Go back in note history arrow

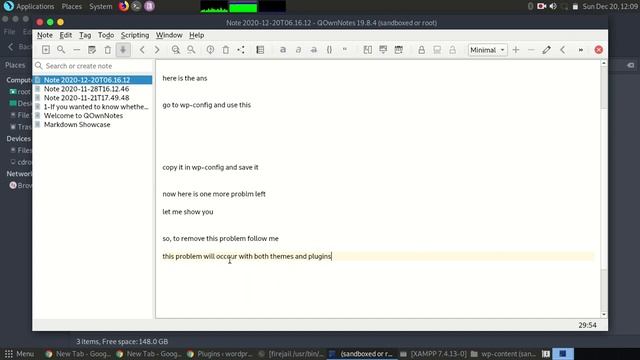click(x=142, y=50)
